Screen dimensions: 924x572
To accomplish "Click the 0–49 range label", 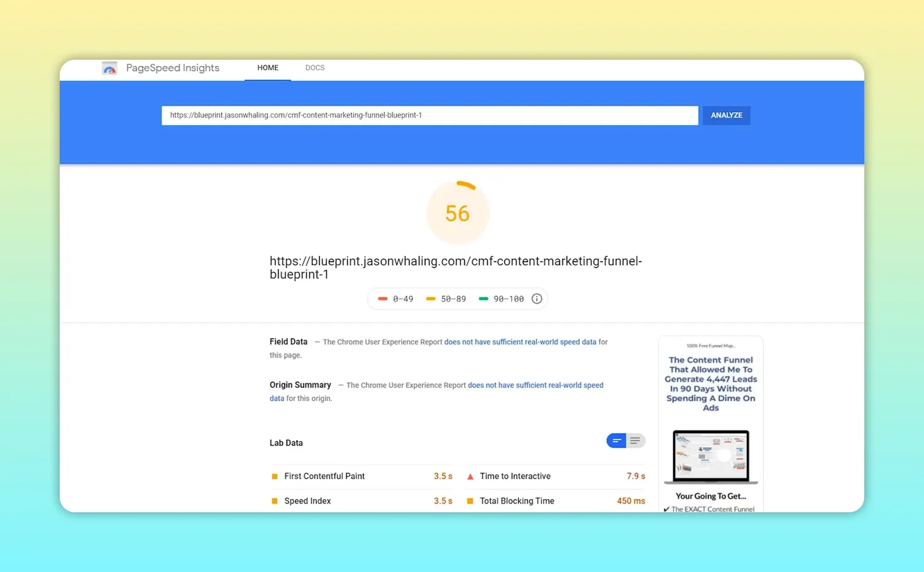I will coord(403,299).
